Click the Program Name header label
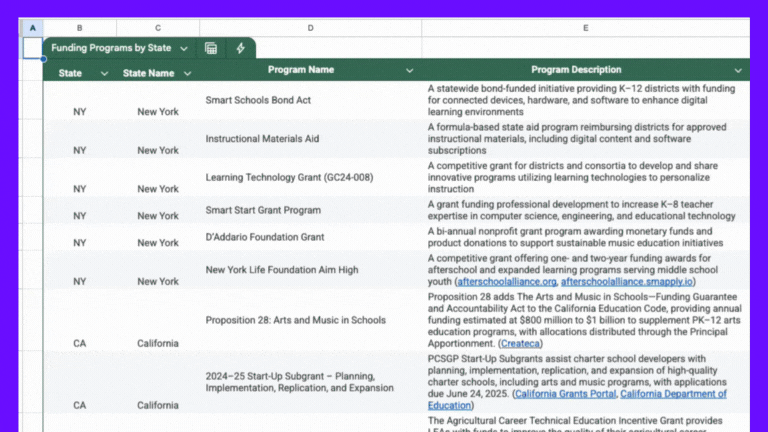The image size is (768, 432). [301, 70]
